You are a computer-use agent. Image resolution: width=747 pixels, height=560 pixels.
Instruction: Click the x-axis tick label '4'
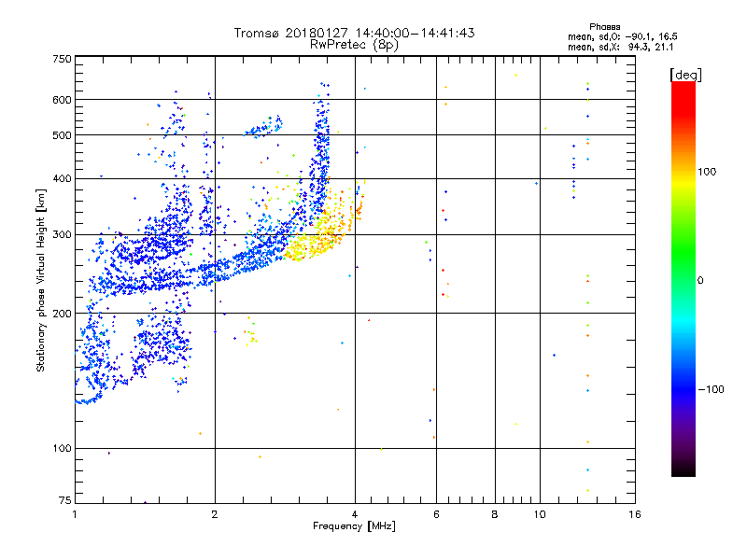click(355, 514)
